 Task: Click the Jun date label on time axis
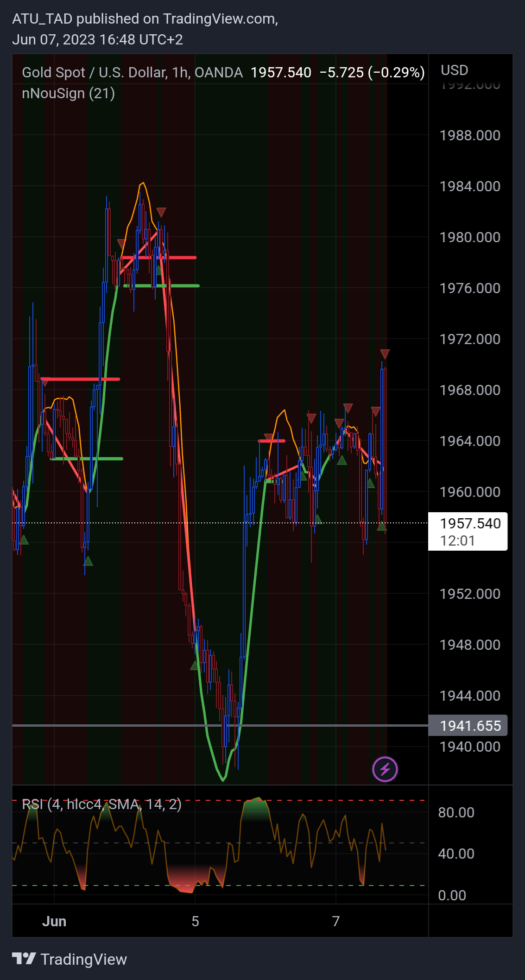[x=54, y=921]
